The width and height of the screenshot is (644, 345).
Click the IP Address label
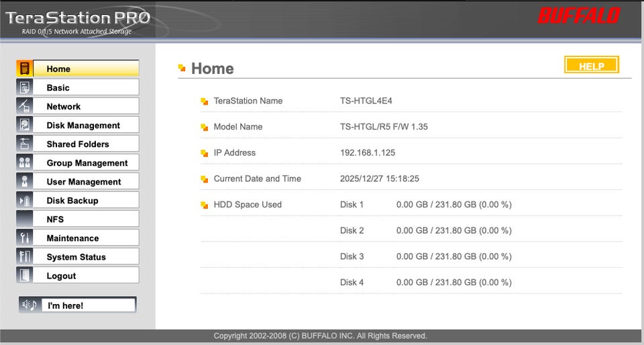(235, 152)
